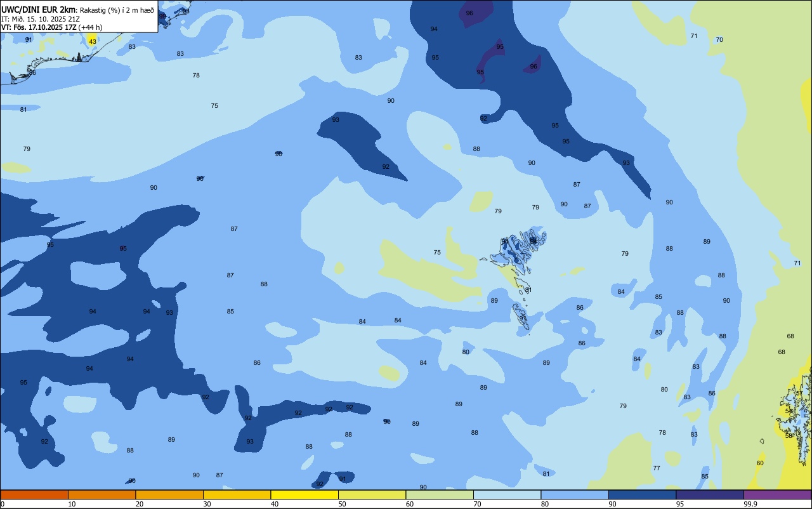The height and width of the screenshot is (509, 812).
Task: Click the legend tick label reading 30
Action: click(207, 504)
